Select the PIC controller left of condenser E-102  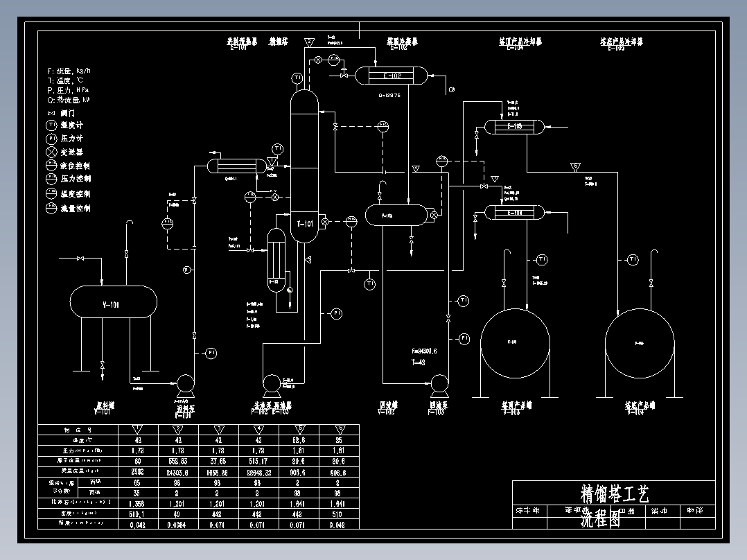tap(334, 60)
